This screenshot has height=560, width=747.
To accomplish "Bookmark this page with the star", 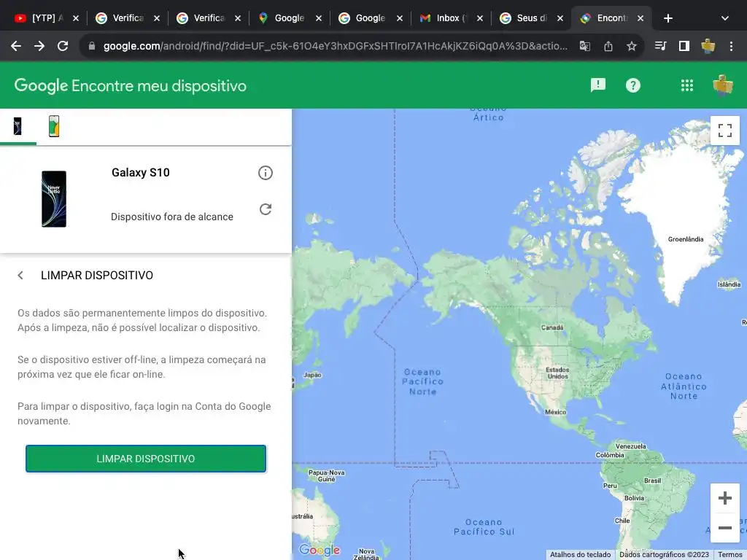I will [x=631, y=46].
